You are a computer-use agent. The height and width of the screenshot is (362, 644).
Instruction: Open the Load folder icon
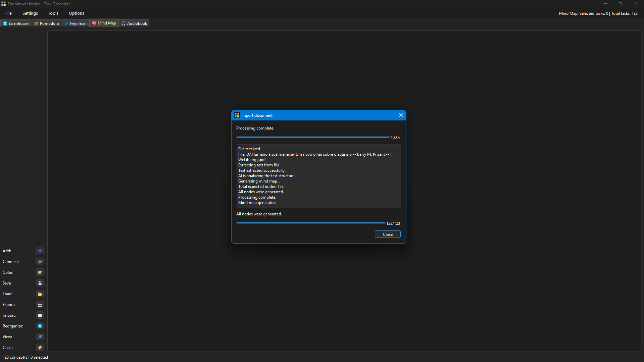[40, 294]
